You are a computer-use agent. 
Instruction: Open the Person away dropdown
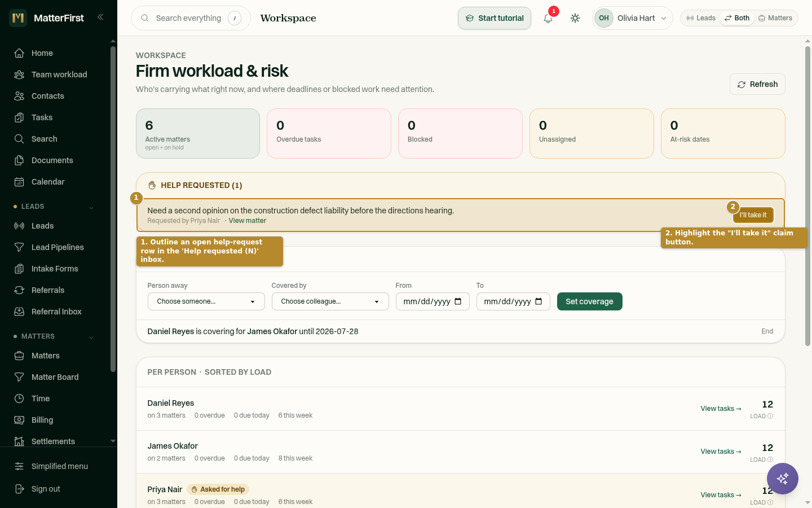point(206,301)
